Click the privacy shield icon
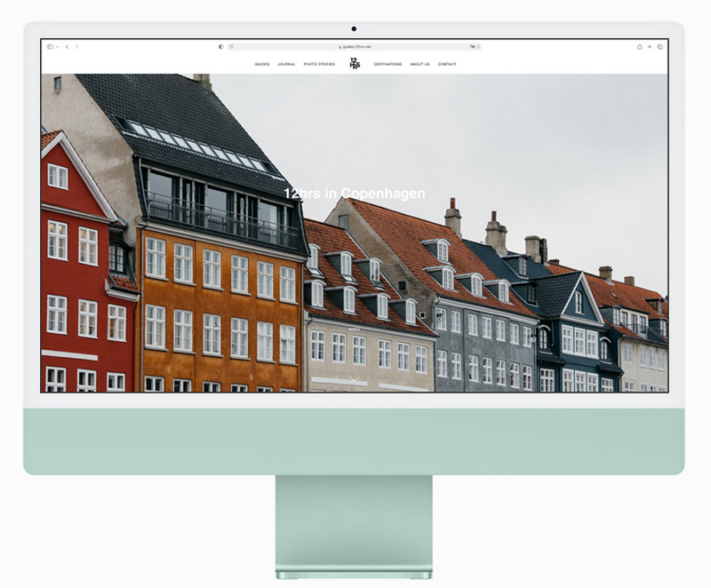 pos(220,46)
